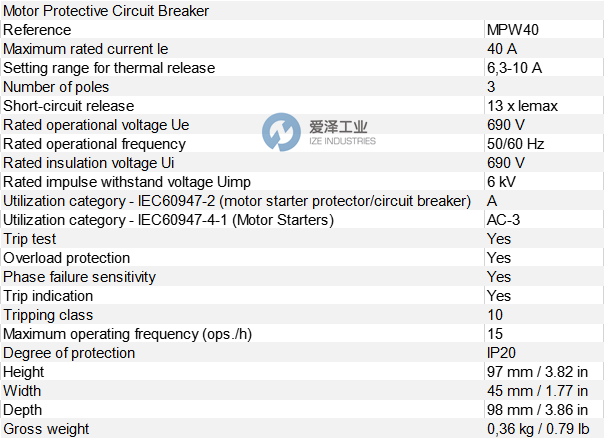Screen dimensions: 604x438
Task: Select the 6,3-10 A value
Action: click(514, 68)
